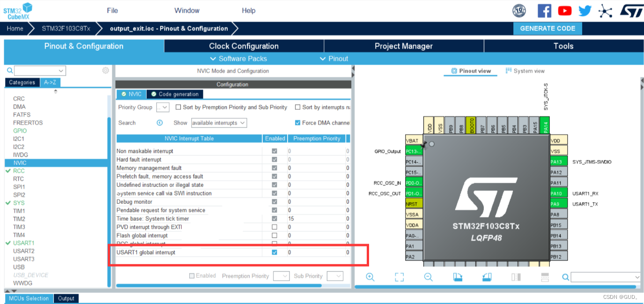644x304 pixels.
Task: Click the NRST pin on the chip
Action: pos(414,204)
